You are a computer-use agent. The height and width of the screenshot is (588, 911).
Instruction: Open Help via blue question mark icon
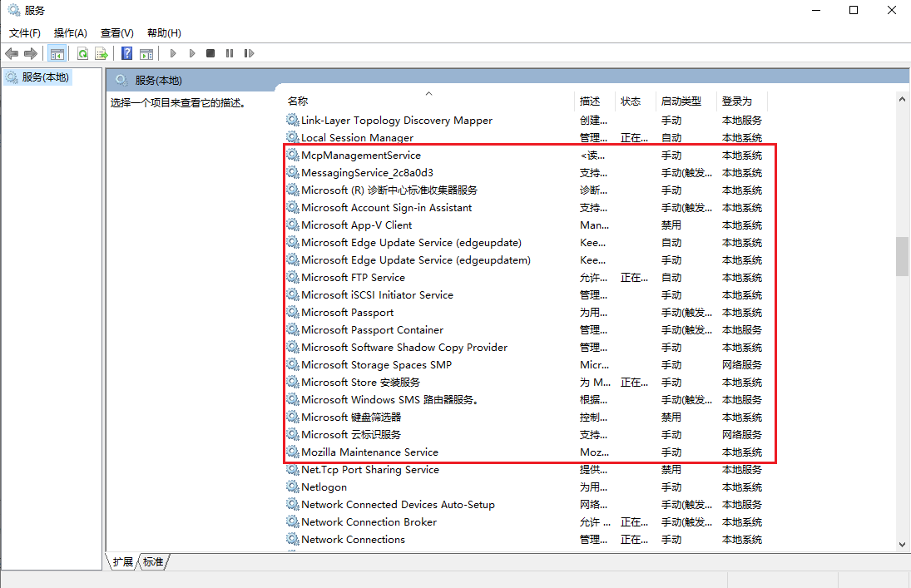point(126,53)
